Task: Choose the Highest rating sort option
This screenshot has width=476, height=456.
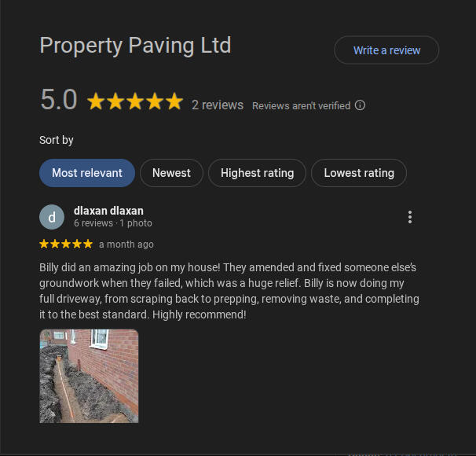Action: [x=257, y=173]
